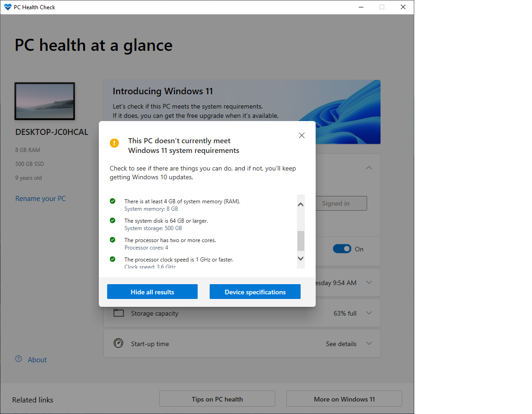Click the PC Health Check heart logo
Image resolution: width=532 pixels, height=414 pixels.
tap(7, 7)
